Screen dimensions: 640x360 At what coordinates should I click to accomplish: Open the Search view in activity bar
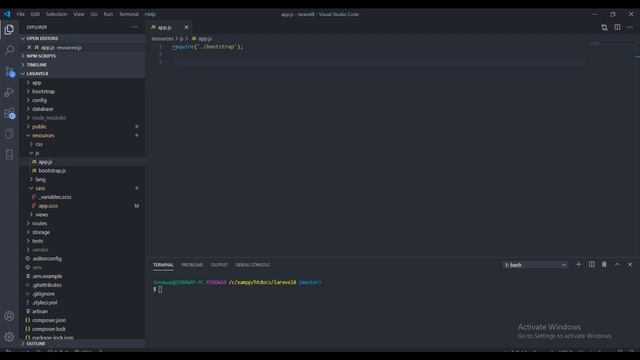tap(9, 50)
